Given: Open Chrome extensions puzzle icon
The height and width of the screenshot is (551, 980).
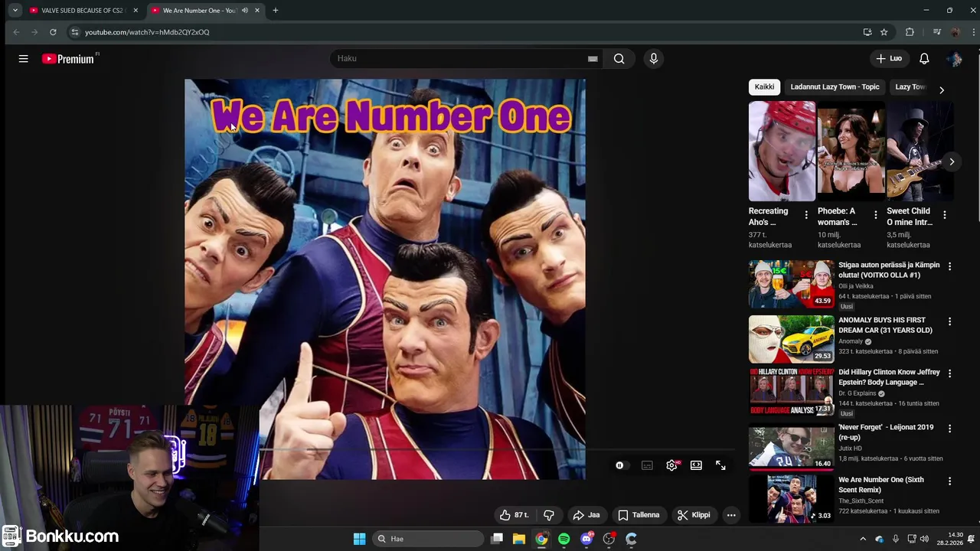Looking at the screenshot, I should coord(910,32).
